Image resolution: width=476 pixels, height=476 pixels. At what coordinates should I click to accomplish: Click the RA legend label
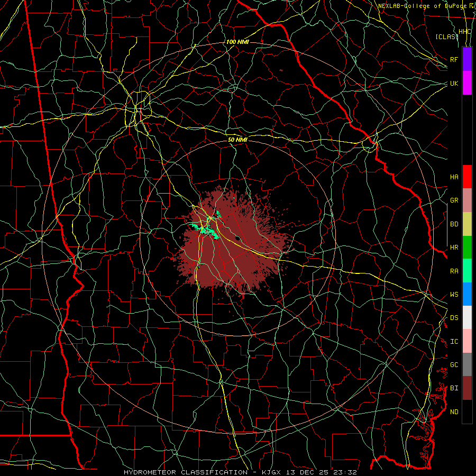point(454,271)
